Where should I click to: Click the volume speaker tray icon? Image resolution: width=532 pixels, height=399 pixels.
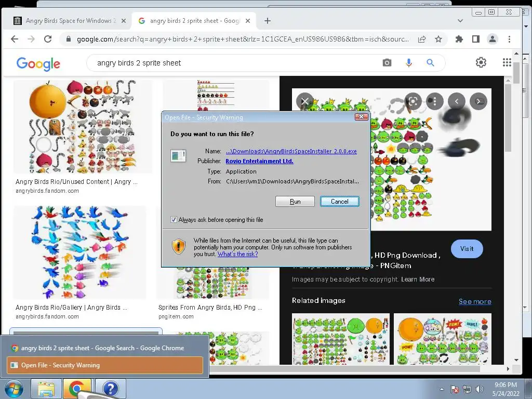coord(479,389)
